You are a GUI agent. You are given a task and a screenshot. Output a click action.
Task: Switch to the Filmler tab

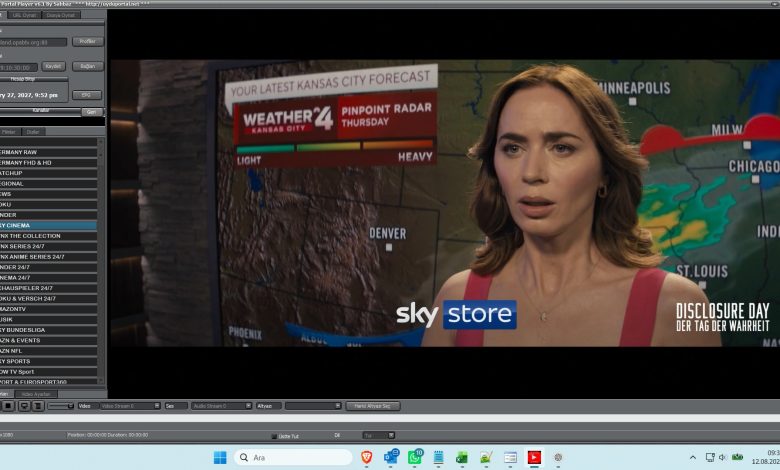click(x=9, y=132)
